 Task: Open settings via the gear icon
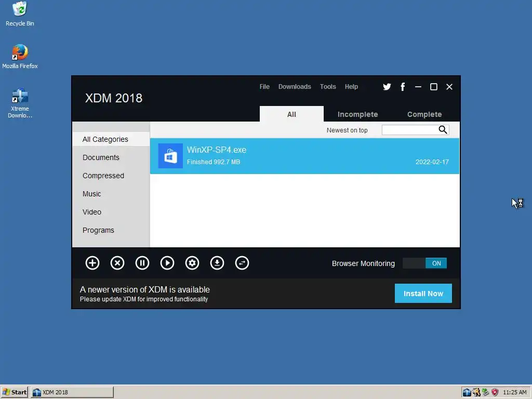pos(192,263)
